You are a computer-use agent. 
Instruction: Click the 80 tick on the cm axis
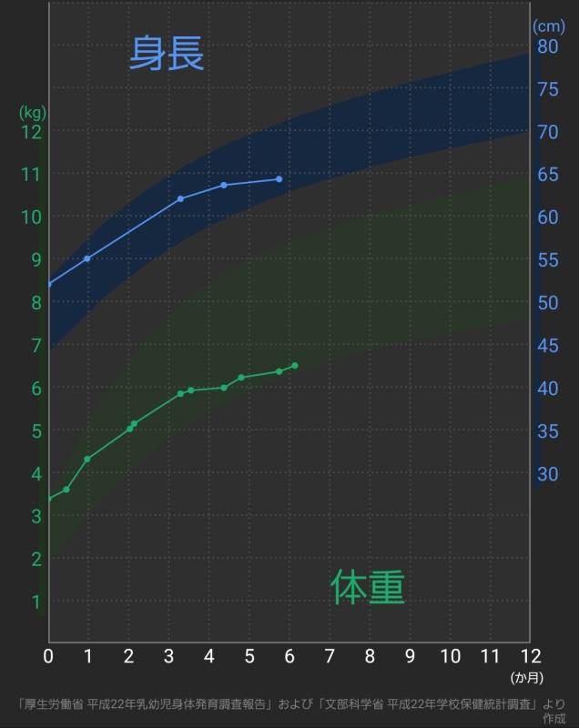pos(547,46)
